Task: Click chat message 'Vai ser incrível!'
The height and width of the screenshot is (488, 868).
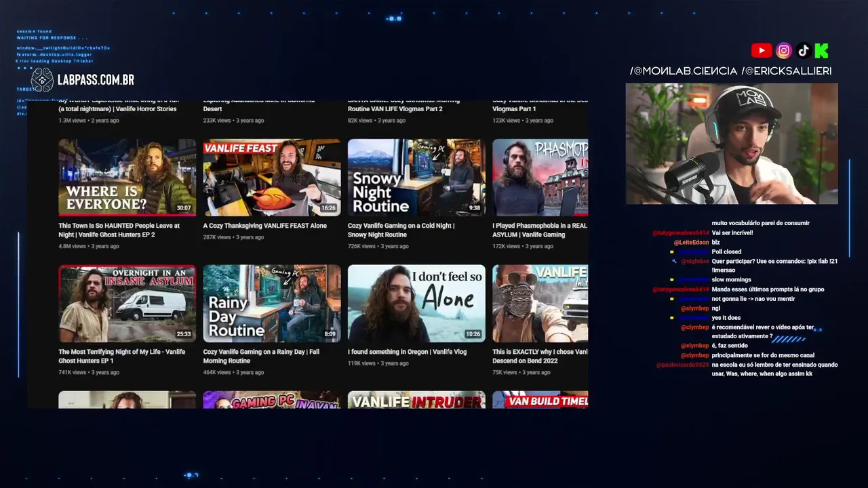Action: [732, 232]
